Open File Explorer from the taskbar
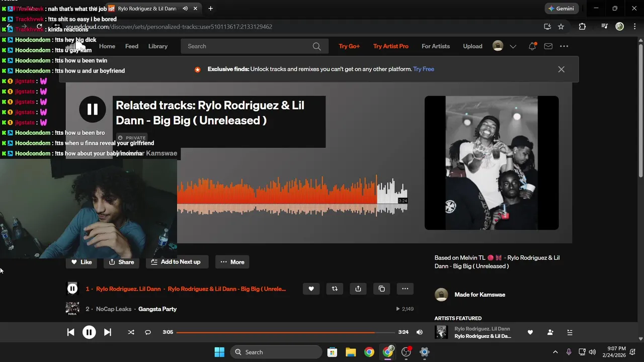 pos(351,352)
